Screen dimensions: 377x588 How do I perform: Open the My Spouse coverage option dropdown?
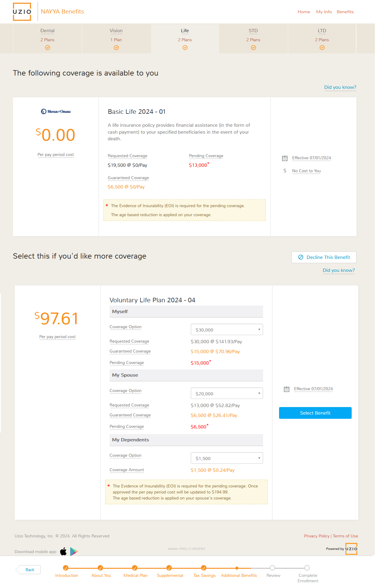(227, 394)
